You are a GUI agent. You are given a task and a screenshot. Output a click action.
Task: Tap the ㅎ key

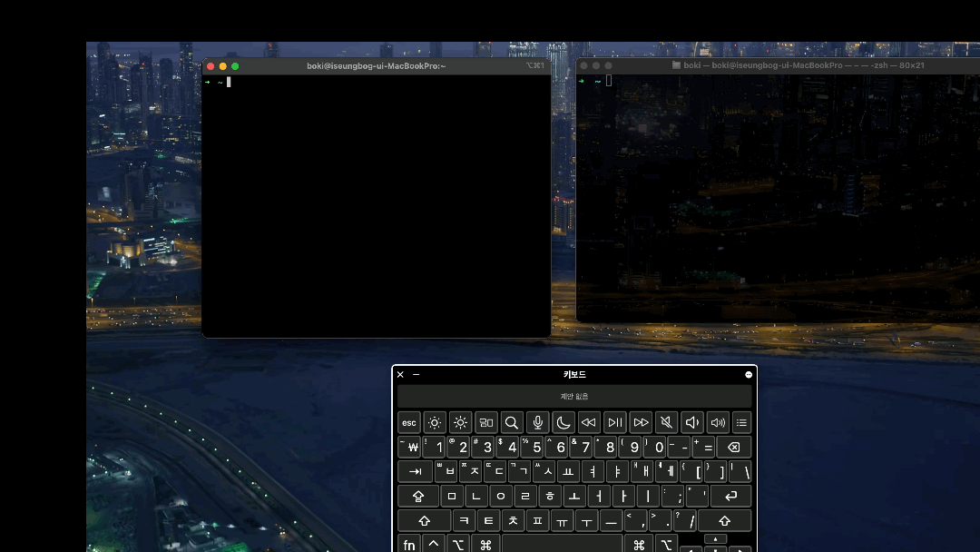[x=550, y=497]
